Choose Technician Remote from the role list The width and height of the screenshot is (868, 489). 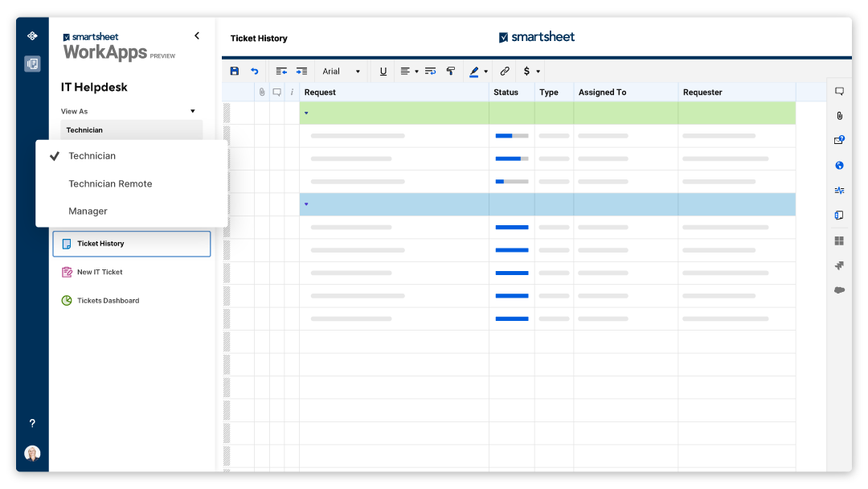coord(110,184)
